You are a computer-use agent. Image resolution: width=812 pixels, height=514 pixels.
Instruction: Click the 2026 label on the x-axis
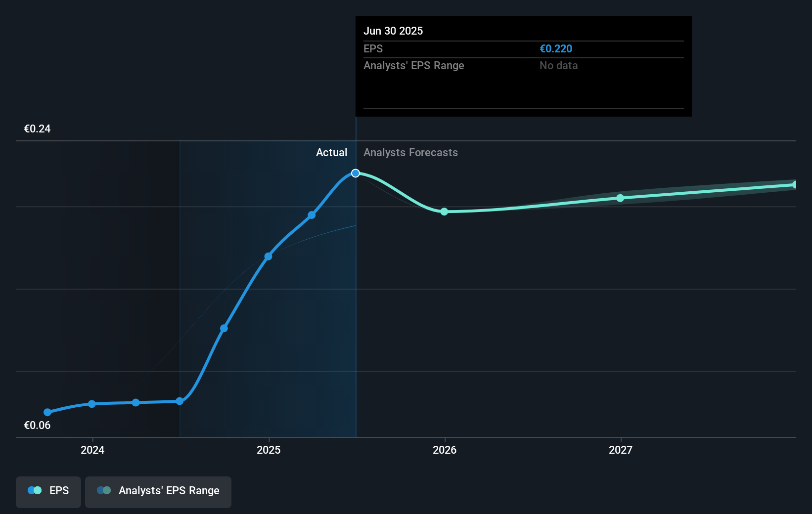[x=445, y=450]
